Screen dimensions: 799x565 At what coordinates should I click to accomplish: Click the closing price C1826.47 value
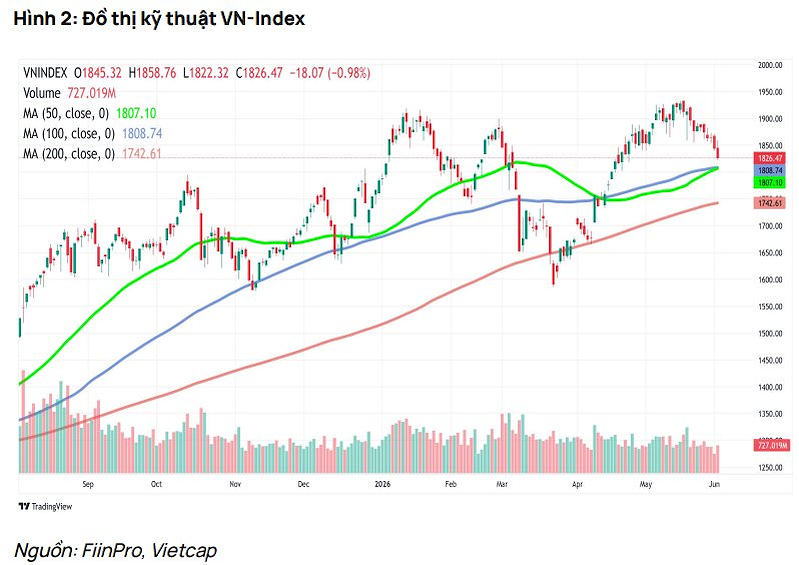tap(259, 73)
